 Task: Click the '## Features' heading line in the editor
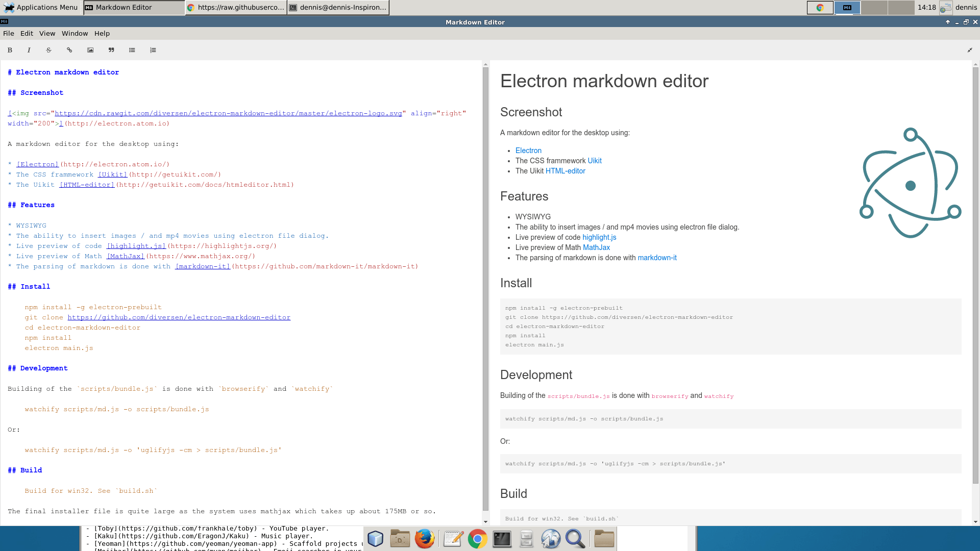click(x=31, y=205)
